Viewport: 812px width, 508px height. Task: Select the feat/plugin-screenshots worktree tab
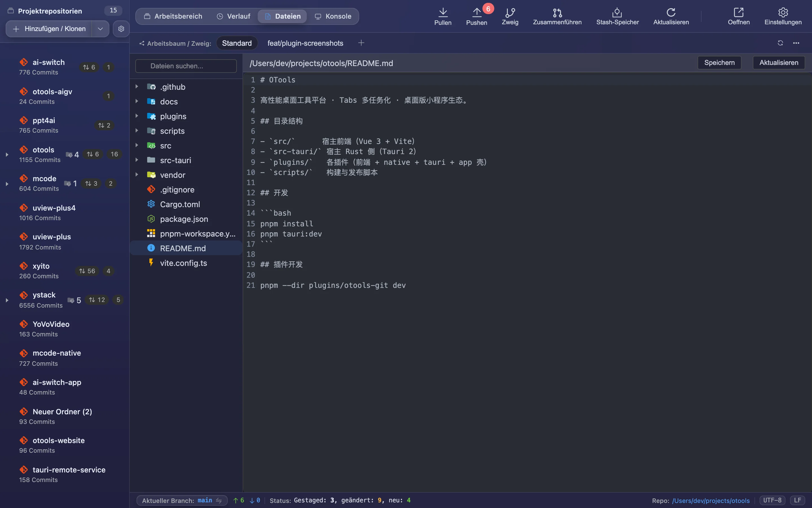[305, 43]
